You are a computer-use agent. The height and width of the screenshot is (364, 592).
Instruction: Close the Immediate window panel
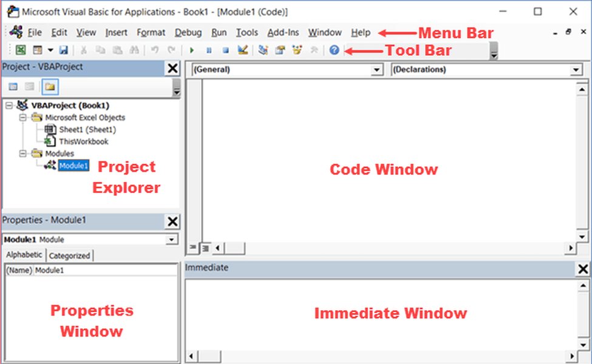[x=583, y=269]
